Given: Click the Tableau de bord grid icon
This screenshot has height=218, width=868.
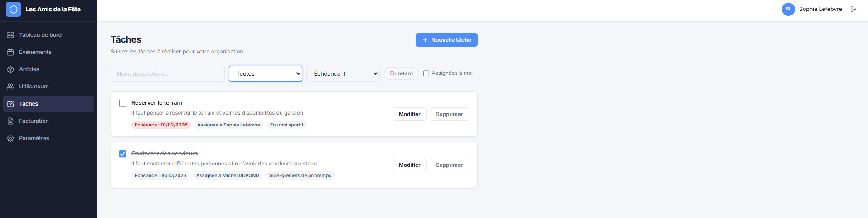Looking at the screenshot, I should pyautogui.click(x=10, y=35).
